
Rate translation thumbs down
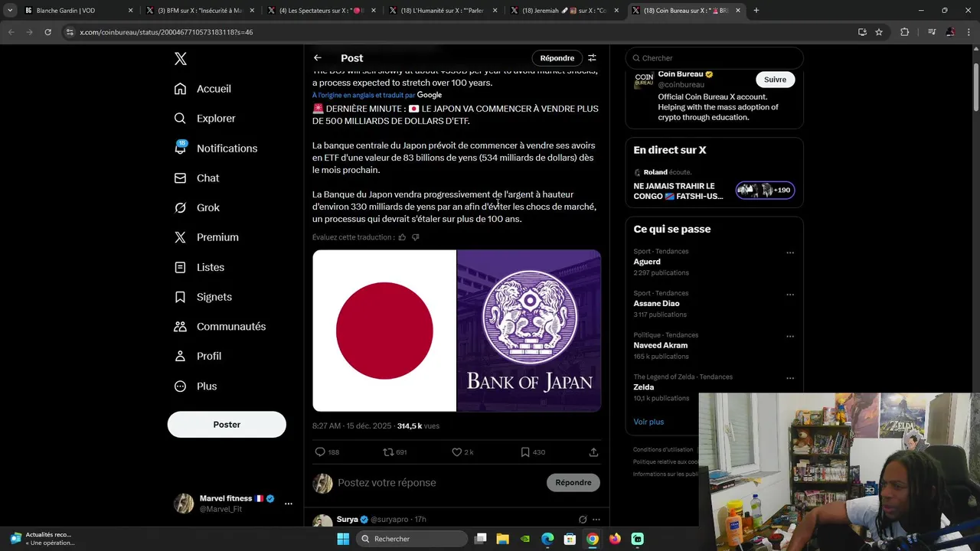click(416, 237)
